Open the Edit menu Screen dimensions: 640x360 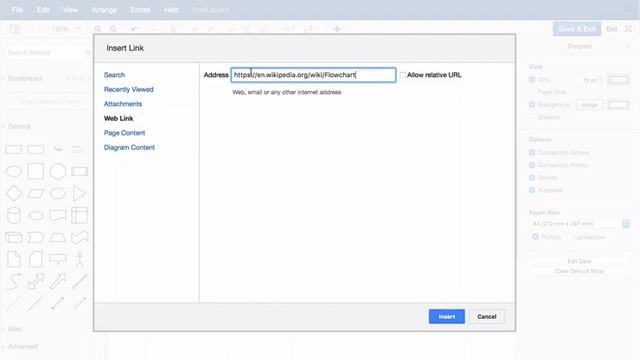pyautogui.click(x=43, y=10)
